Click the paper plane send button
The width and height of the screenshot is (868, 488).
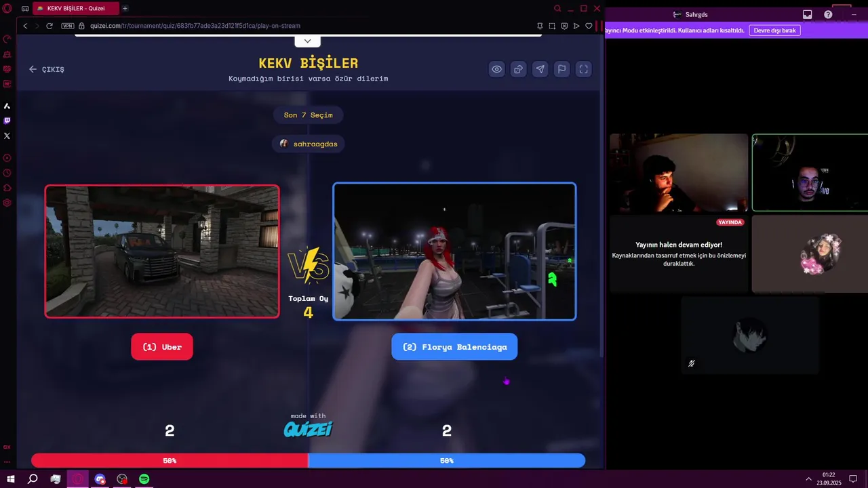[540, 69]
